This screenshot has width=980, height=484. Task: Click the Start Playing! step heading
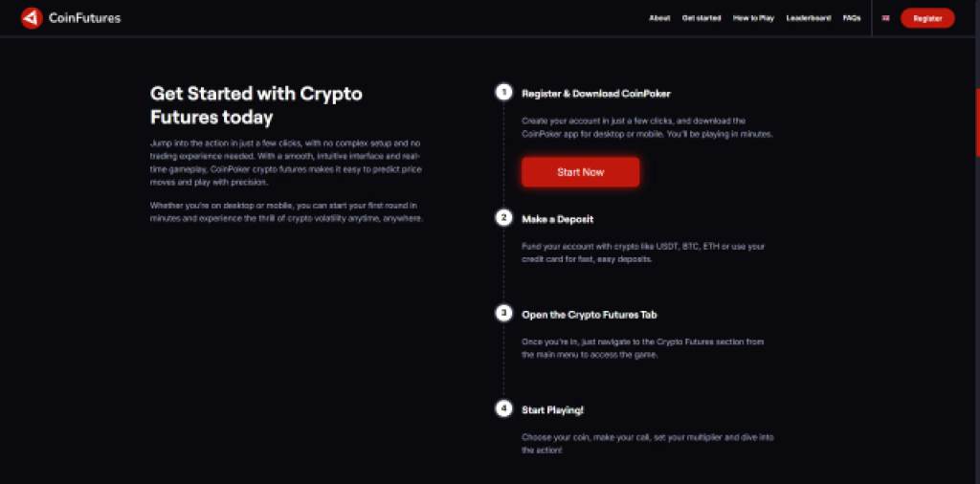coord(552,410)
